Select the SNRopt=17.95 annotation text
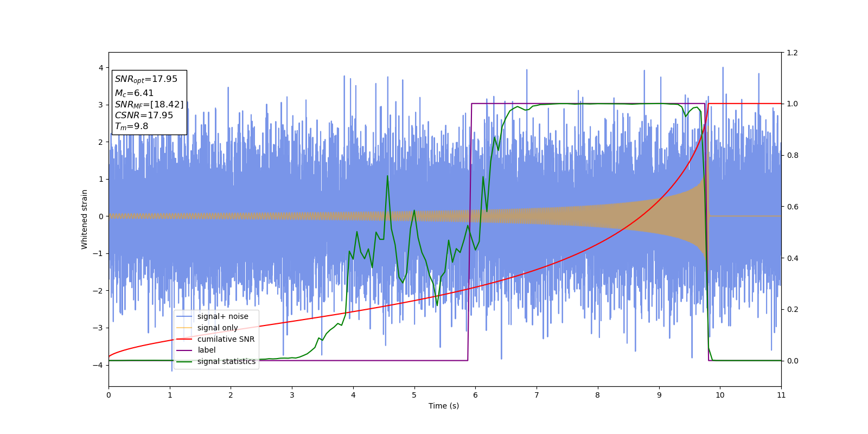 click(146, 79)
